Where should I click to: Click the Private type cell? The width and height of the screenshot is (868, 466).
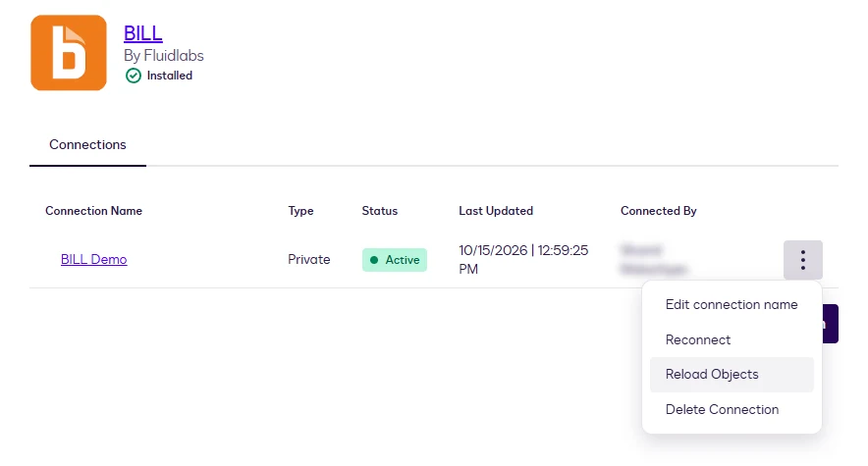[x=309, y=259]
